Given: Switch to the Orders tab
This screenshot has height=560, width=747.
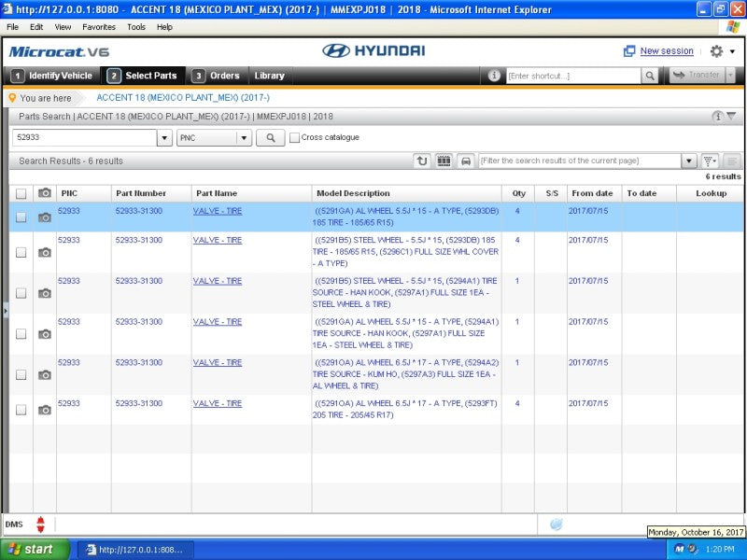Looking at the screenshot, I should click(x=216, y=76).
